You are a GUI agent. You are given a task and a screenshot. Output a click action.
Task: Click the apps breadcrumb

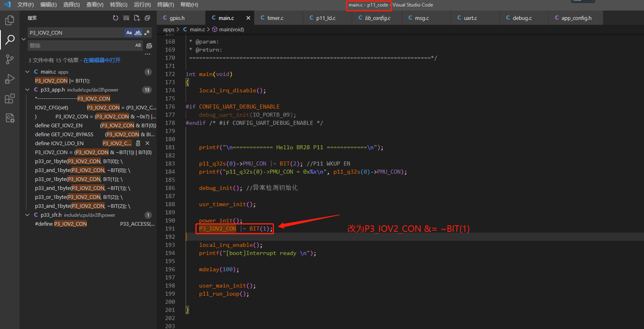169,29
